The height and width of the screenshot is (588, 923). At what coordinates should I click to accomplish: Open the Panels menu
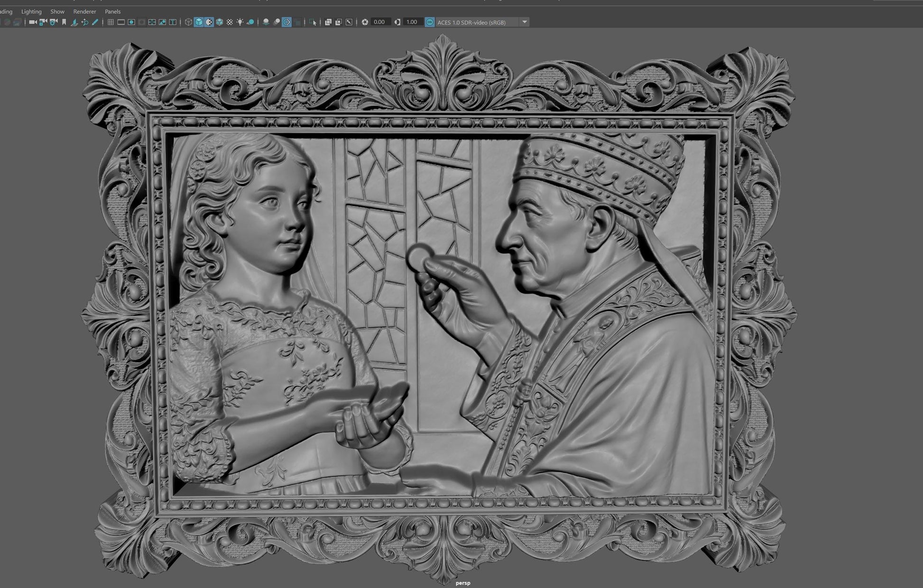[x=112, y=11]
